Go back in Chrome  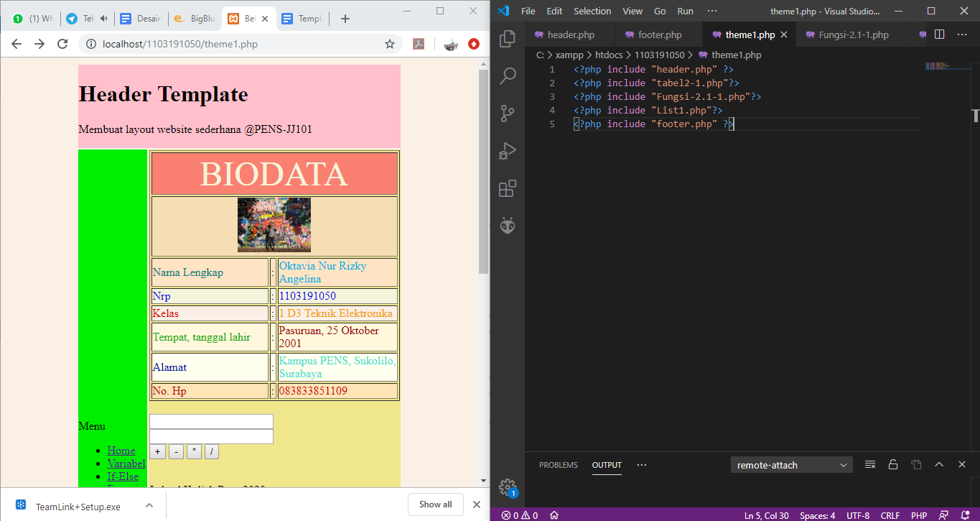pos(16,44)
